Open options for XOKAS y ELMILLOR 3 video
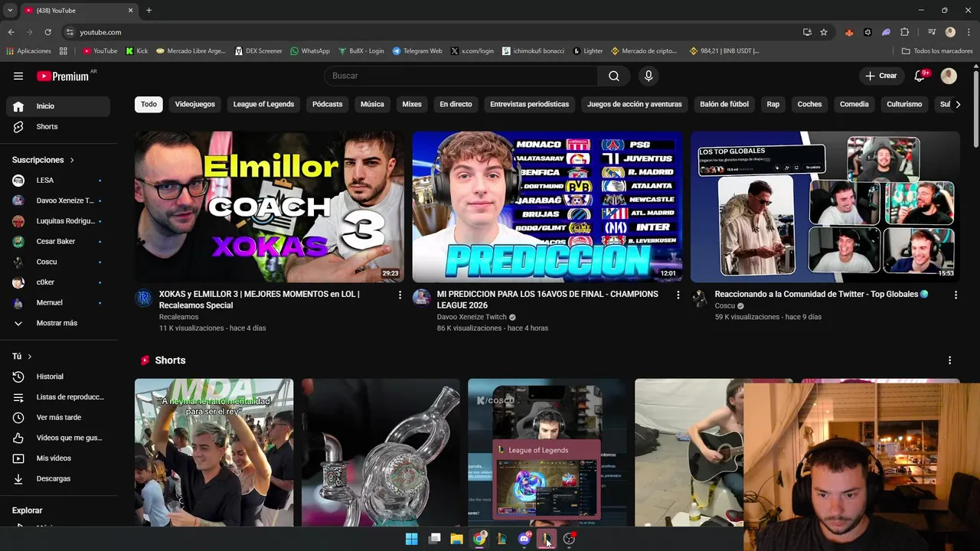This screenshot has width=980, height=551. pos(400,295)
